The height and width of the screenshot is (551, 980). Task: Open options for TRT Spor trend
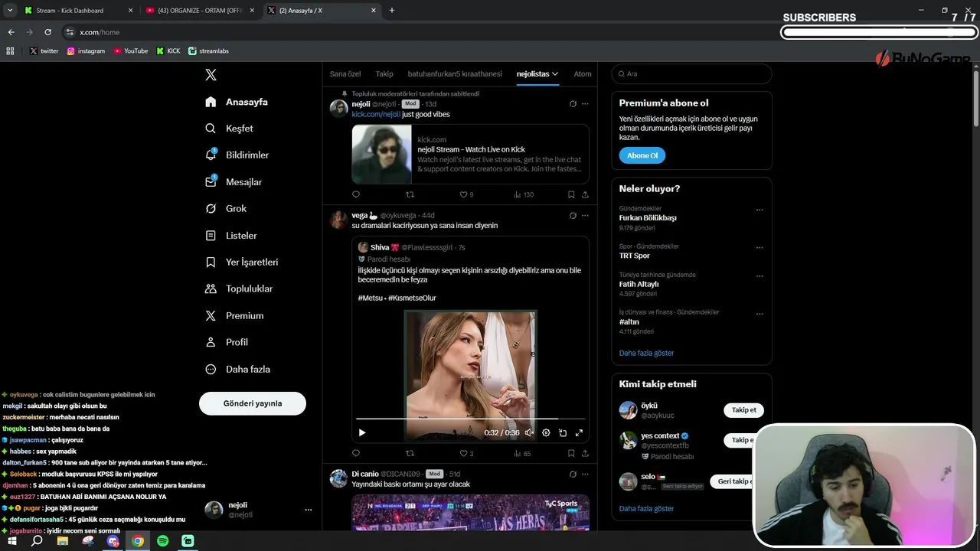pos(759,248)
